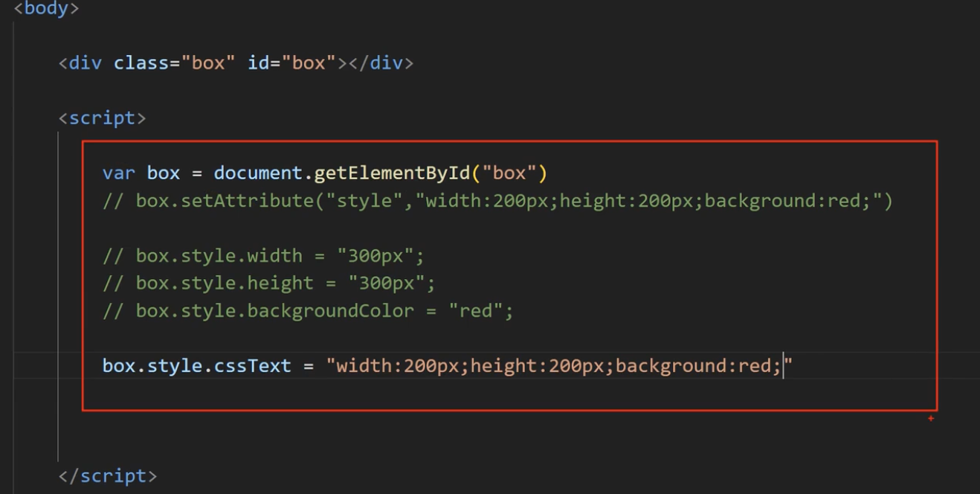Click the commented setAttribute line
This screenshot has width=980, height=494.
tap(497, 201)
